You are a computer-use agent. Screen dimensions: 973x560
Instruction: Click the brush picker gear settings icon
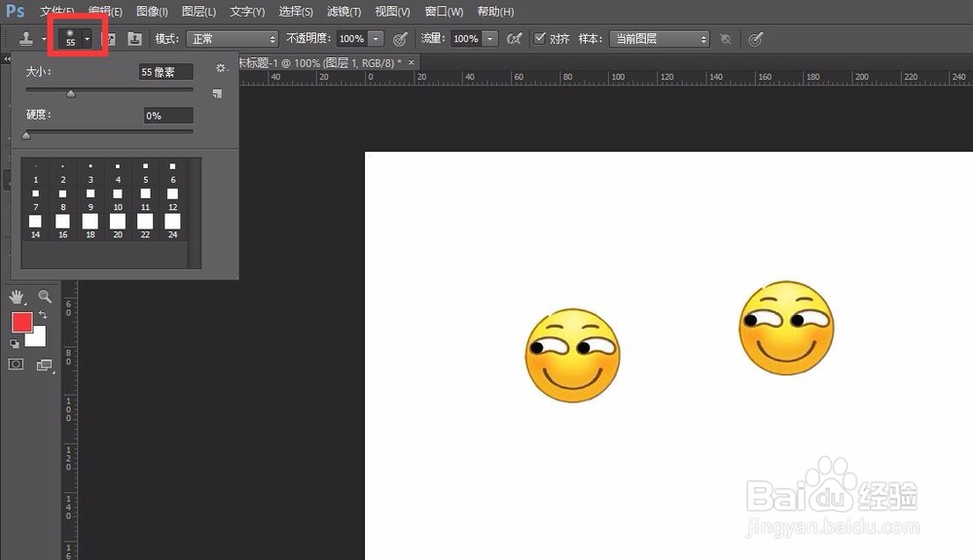(221, 68)
